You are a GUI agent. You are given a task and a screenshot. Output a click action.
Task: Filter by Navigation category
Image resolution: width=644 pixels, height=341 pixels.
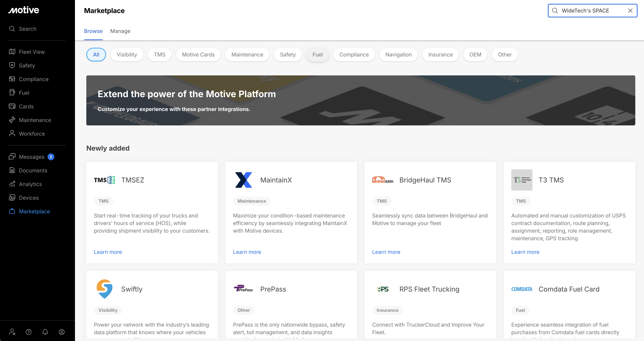(398, 55)
